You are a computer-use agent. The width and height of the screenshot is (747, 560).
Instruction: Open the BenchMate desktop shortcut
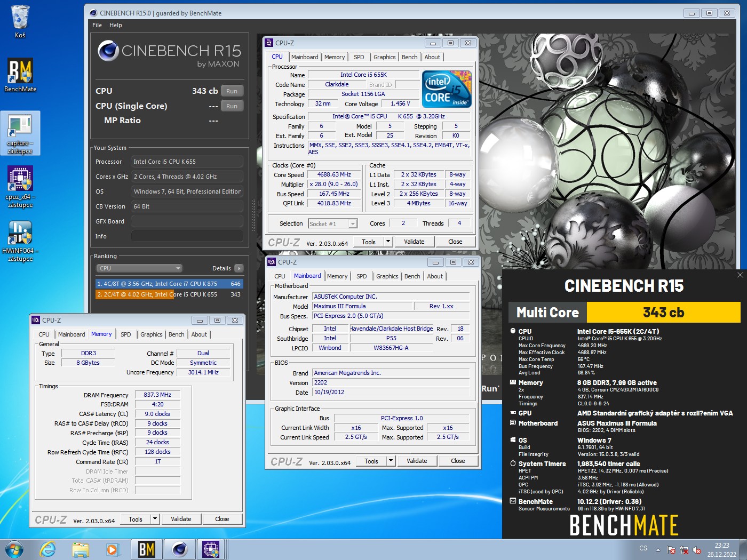click(20, 75)
